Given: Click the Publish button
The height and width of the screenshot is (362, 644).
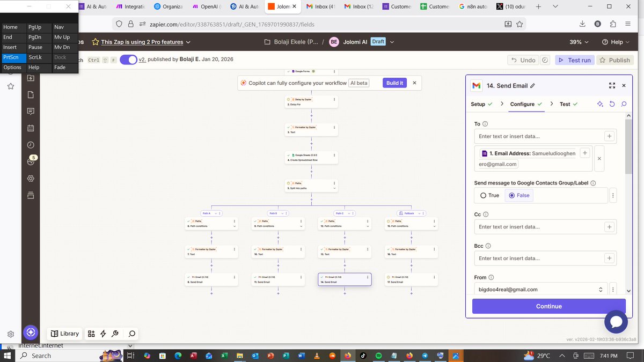Looking at the screenshot, I should [615, 60].
